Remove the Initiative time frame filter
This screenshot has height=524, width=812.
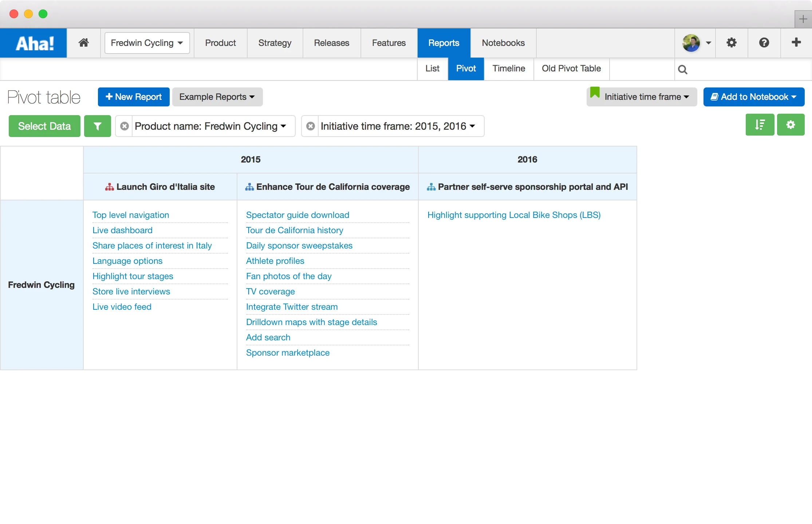click(x=311, y=126)
